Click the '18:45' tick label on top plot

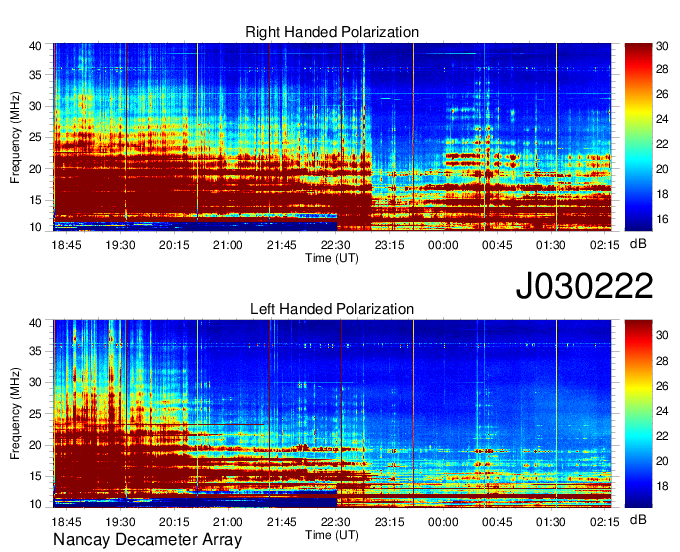pyautogui.click(x=66, y=245)
